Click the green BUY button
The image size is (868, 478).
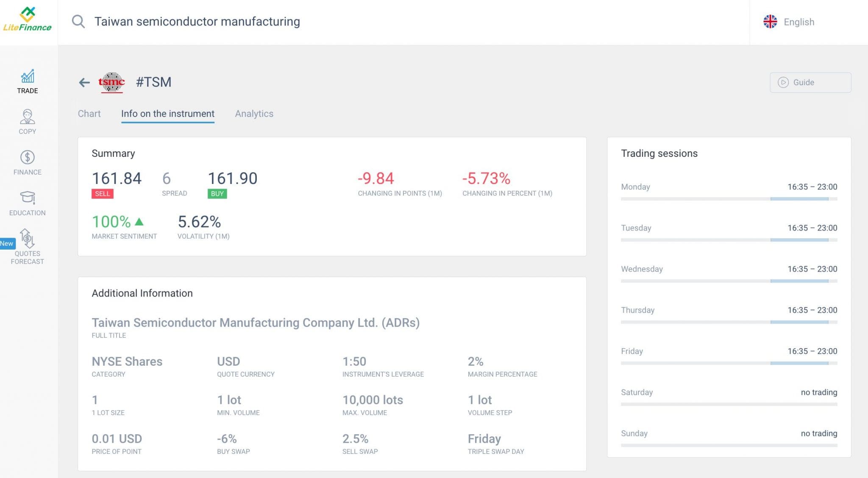click(x=217, y=194)
